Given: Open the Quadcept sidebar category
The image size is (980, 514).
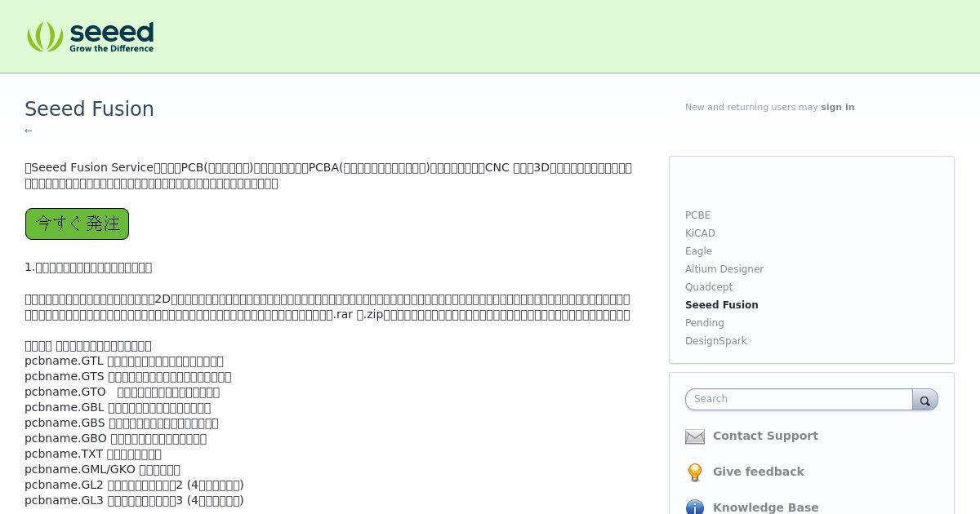Looking at the screenshot, I should pos(709,287).
